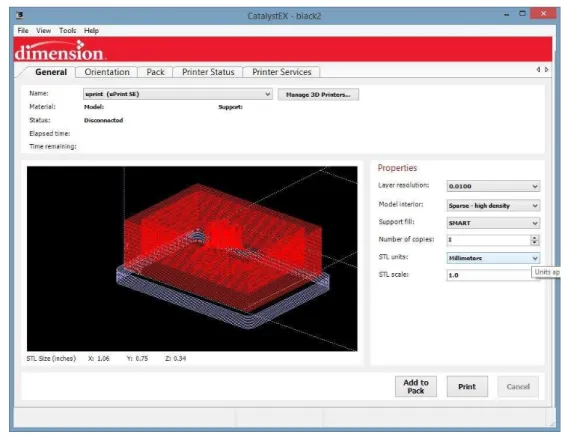Minimize the CatalystEX window
The width and height of the screenshot is (565, 438).
point(507,14)
